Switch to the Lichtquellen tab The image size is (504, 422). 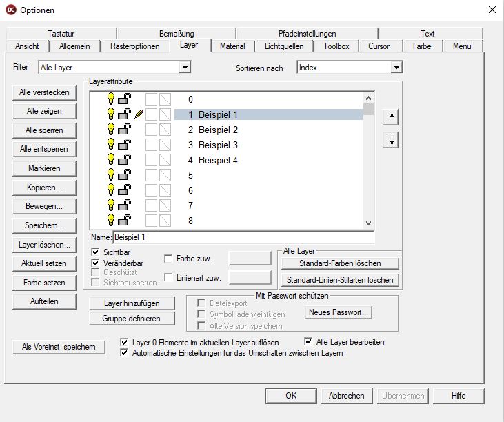tap(283, 46)
